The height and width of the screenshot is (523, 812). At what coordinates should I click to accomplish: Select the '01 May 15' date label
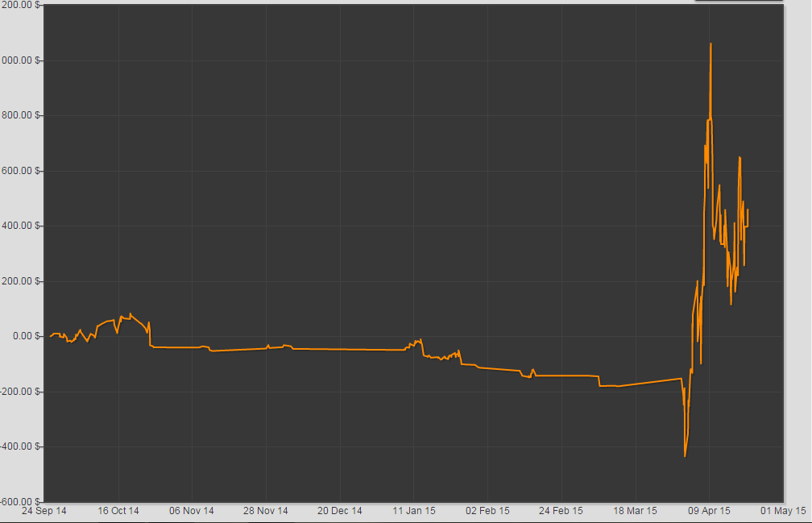tap(783, 511)
